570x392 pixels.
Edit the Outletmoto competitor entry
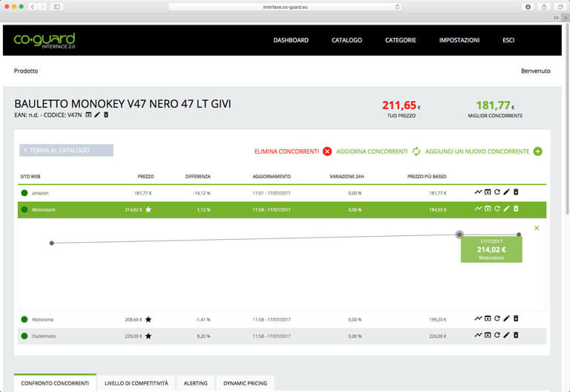(x=506, y=336)
